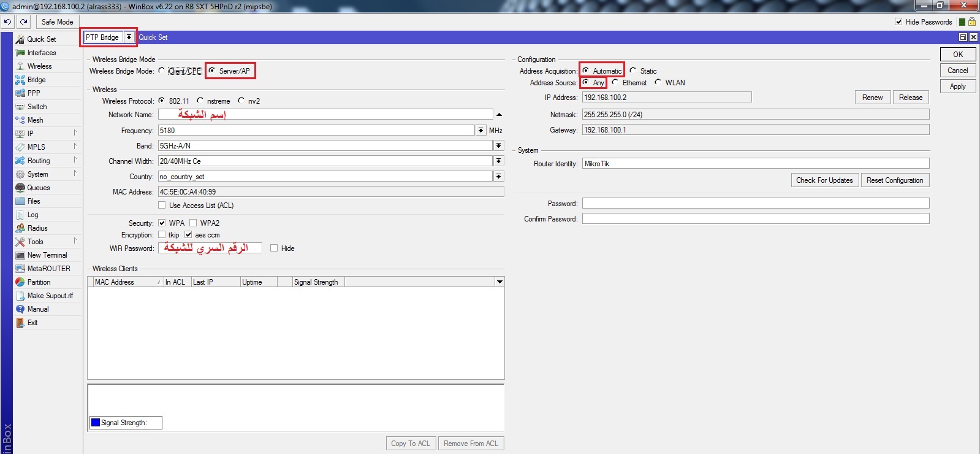Click the Check For Updates button
Image resolution: width=980 pixels, height=454 pixels.
coord(824,180)
